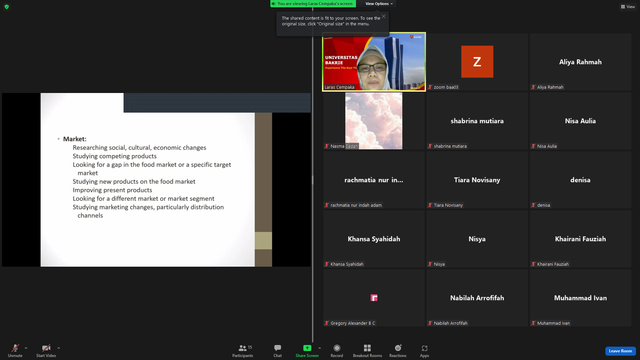Close the shared content size notification

(384, 16)
